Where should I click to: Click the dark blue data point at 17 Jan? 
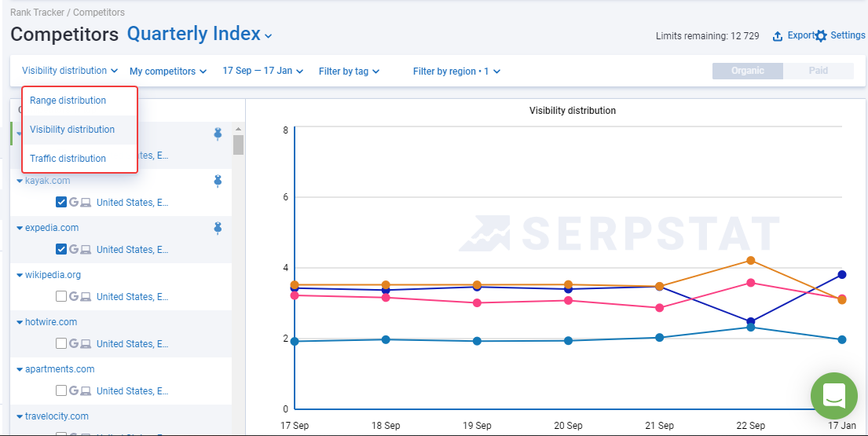coord(842,274)
